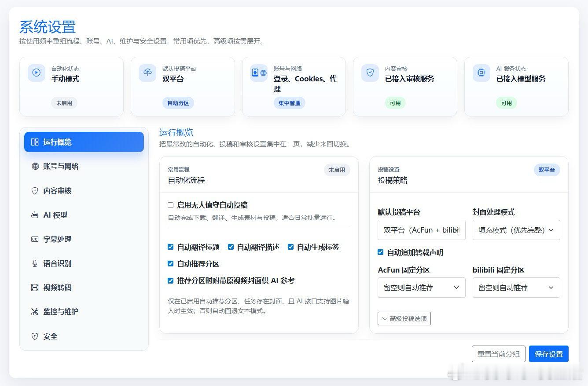588x386 pixels.
Task: Uncheck 自动生成标签
Action: [290, 247]
